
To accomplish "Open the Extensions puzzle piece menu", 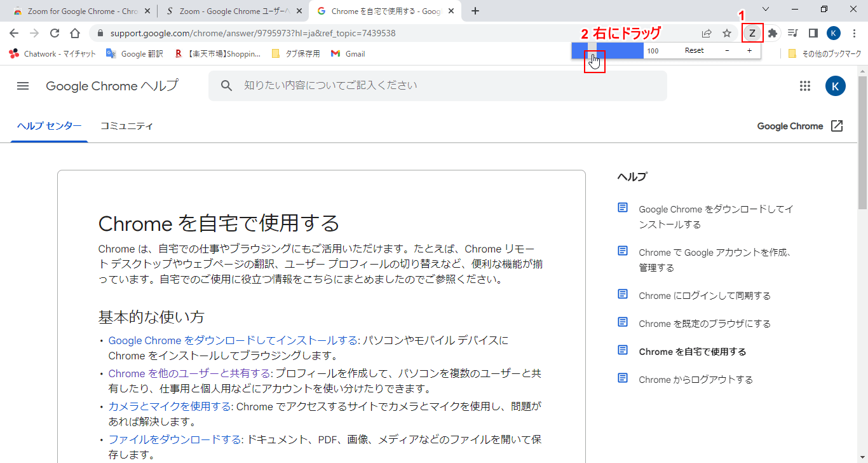I will [x=773, y=33].
